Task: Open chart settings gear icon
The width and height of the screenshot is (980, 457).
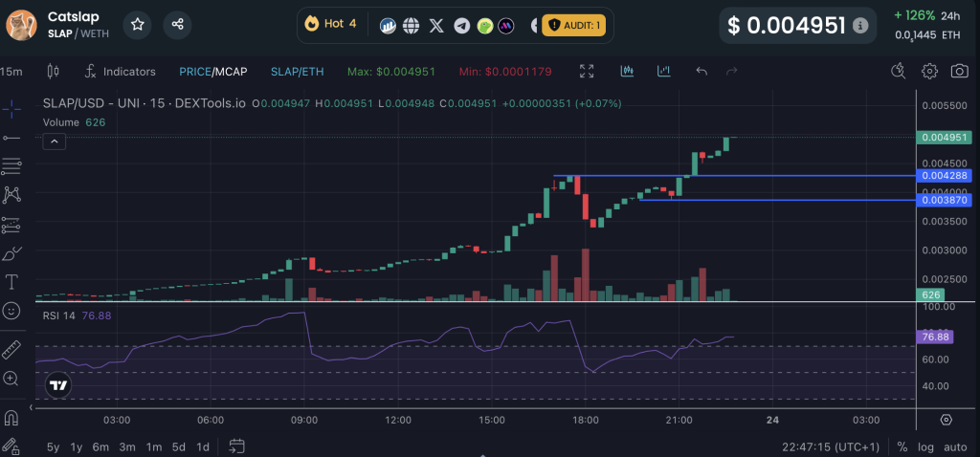Action: 929,71
